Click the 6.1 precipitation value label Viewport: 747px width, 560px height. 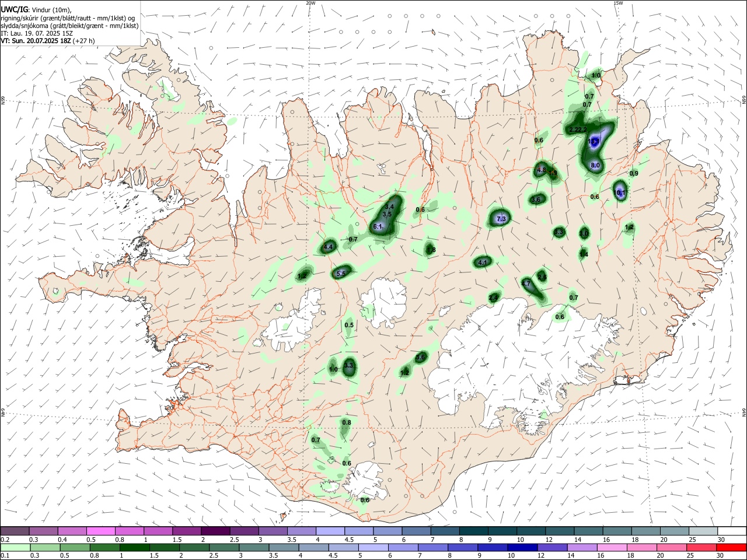click(x=377, y=227)
